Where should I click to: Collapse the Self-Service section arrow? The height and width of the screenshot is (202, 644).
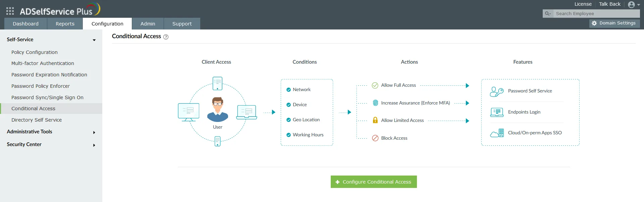pos(94,40)
